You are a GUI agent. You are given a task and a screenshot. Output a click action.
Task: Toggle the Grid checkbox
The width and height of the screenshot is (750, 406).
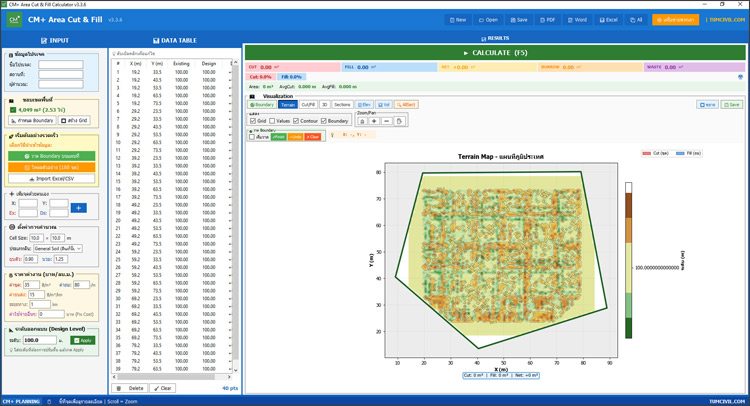click(253, 121)
